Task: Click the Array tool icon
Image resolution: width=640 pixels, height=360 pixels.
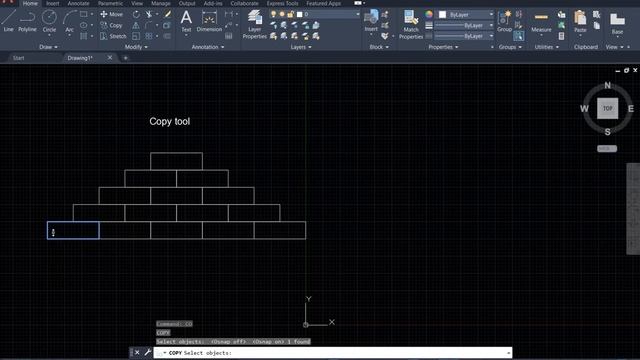Action: tap(149, 36)
